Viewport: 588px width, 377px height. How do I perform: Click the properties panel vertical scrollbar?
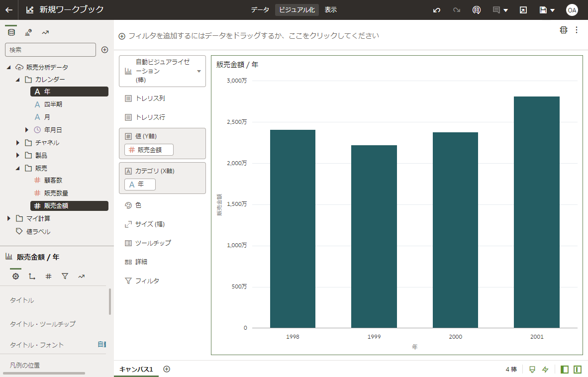(110, 302)
